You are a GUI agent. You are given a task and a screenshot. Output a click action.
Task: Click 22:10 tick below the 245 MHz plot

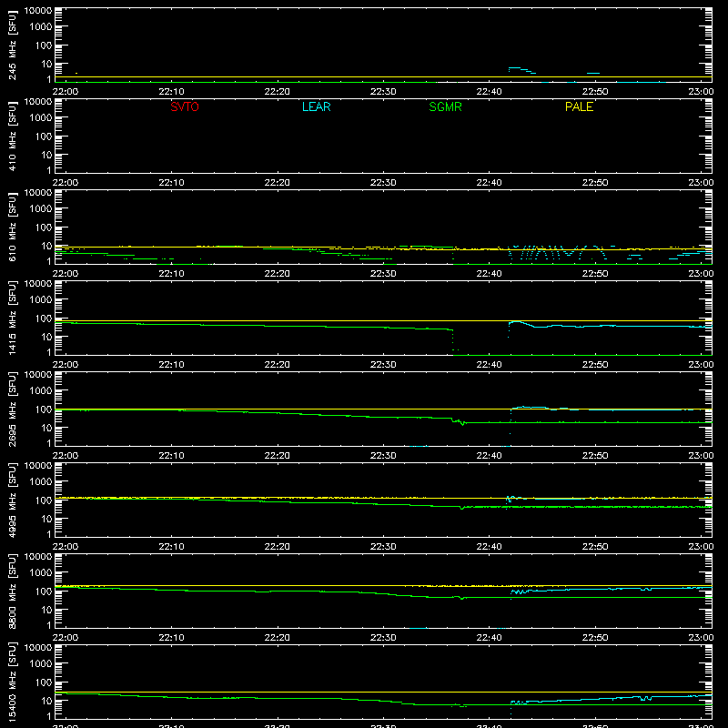click(x=171, y=92)
